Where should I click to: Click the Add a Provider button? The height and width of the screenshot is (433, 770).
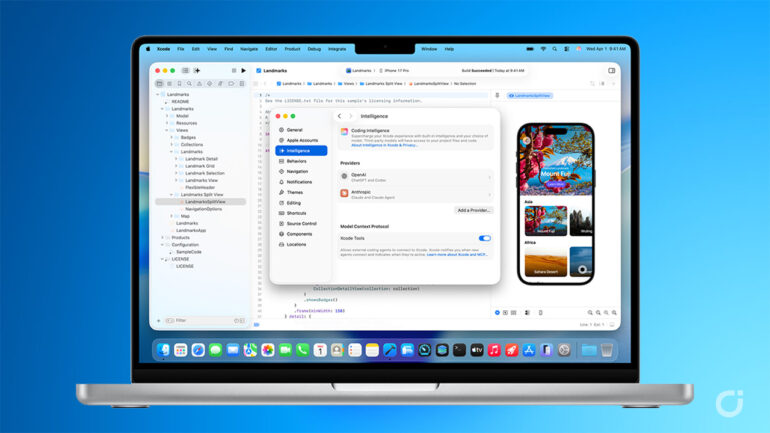click(474, 210)
